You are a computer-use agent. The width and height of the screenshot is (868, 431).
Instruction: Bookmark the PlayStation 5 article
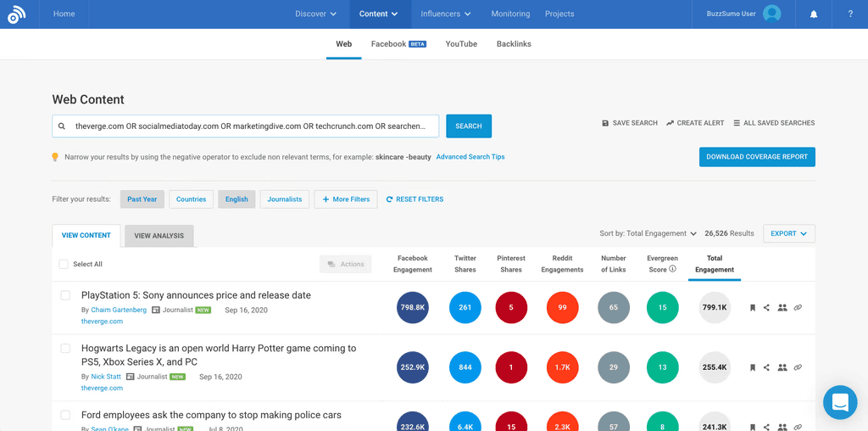click(753, 307)
